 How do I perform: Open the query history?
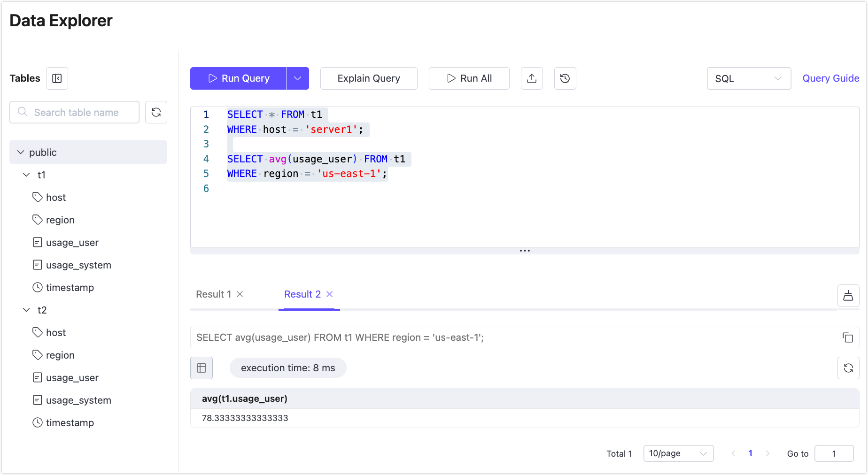(565, 78)
